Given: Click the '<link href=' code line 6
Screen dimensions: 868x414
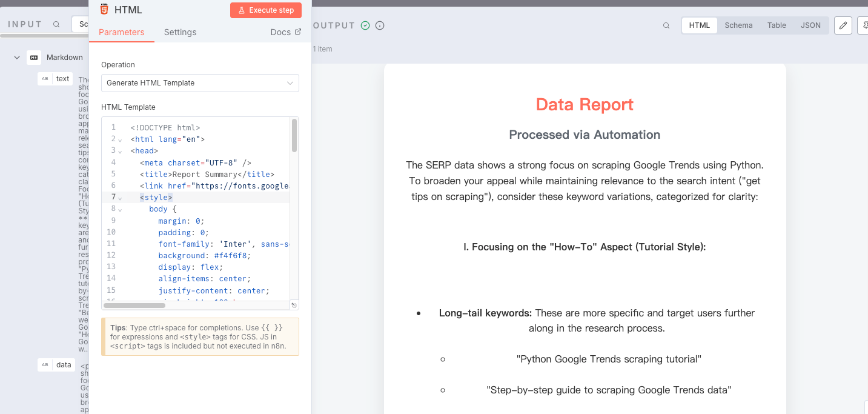Looking at the screenshot, I should pos(214,186).
